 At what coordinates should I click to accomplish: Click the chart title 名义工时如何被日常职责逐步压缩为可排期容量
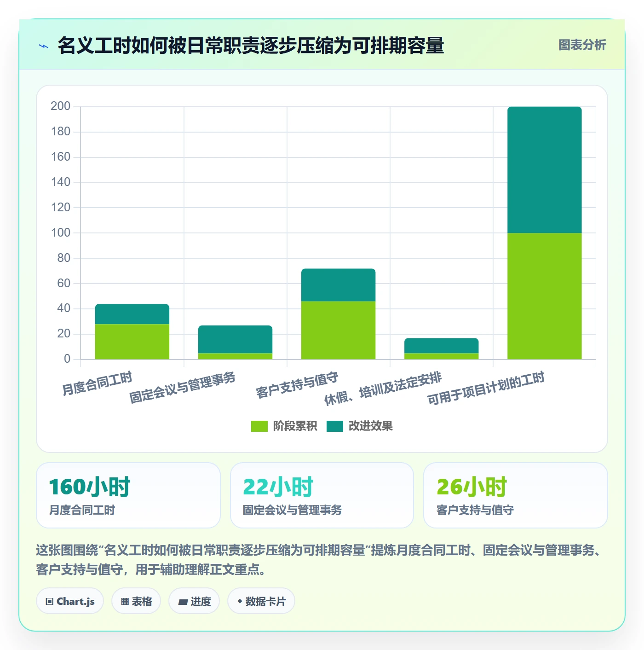(251, 46)
